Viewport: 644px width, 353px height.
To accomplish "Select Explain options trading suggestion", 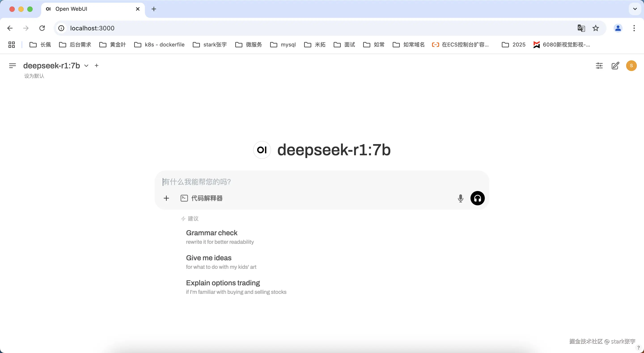I will tap(223, 283).
